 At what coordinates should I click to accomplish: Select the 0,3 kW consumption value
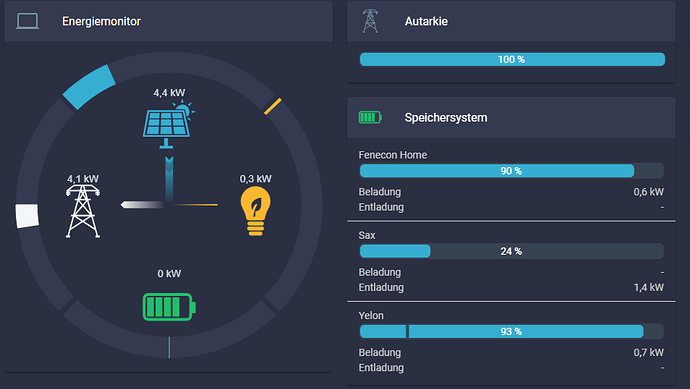[x=255, y=179]
